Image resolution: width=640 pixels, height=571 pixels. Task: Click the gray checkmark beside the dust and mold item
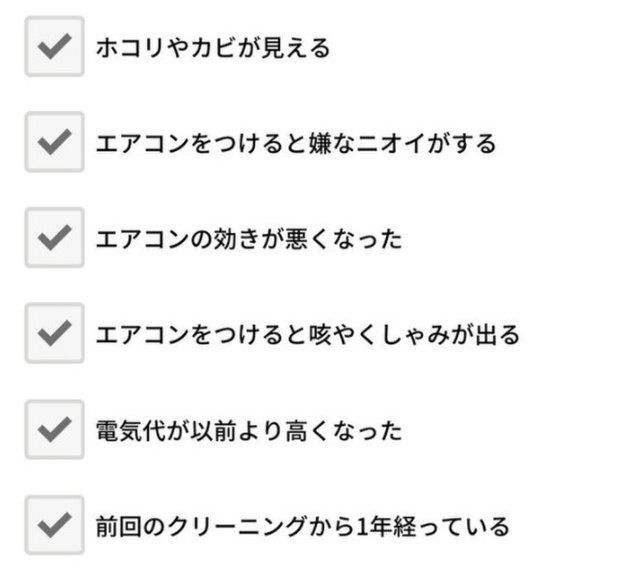point(54,47)
